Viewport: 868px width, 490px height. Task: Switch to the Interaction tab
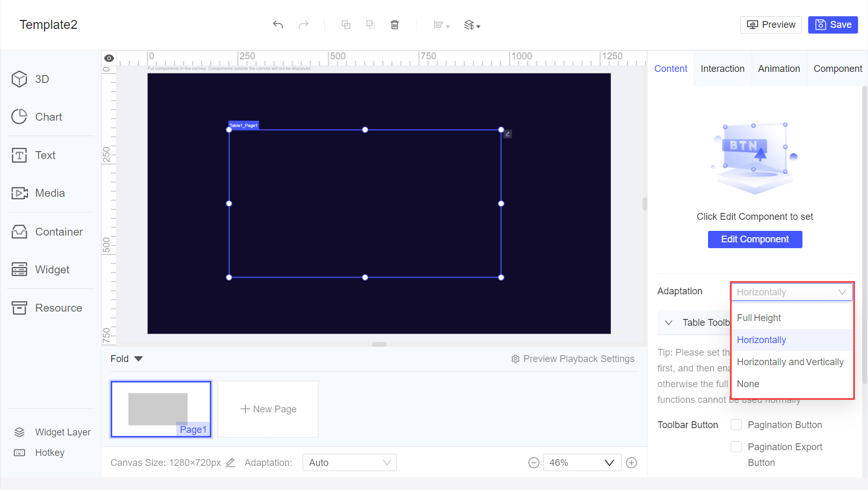click(723, 68)
